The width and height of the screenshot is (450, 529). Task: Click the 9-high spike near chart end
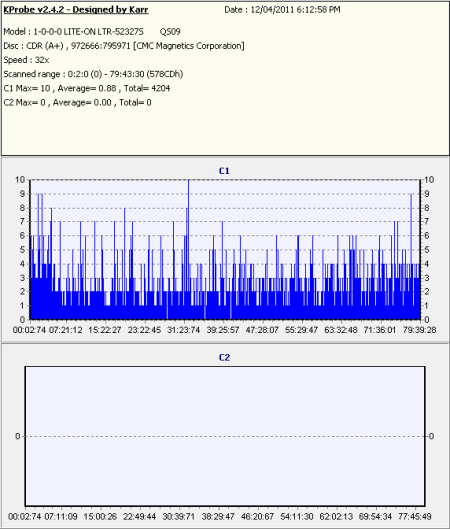point(411,256)
